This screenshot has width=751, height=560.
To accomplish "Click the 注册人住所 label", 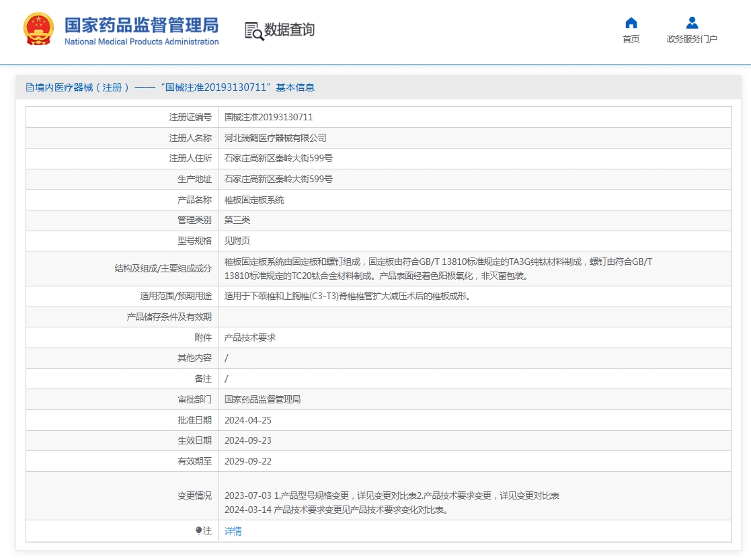I will point(190,158).
